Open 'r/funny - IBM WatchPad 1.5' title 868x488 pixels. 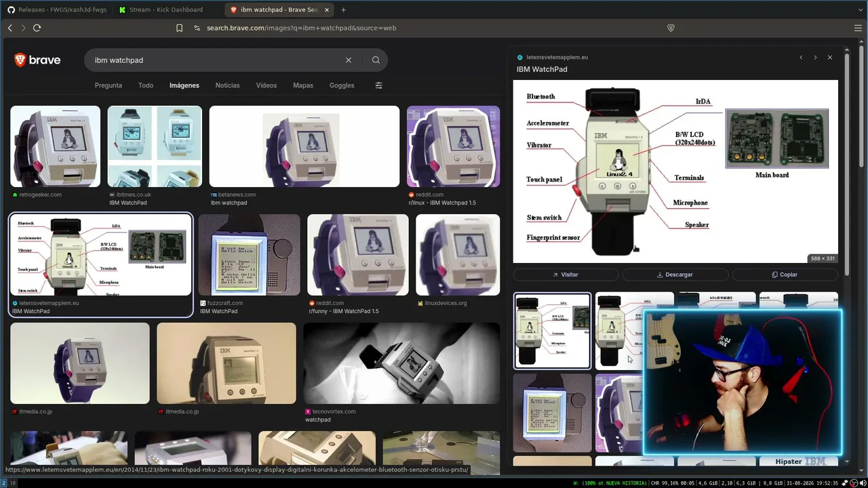click(x=344, y=311)
